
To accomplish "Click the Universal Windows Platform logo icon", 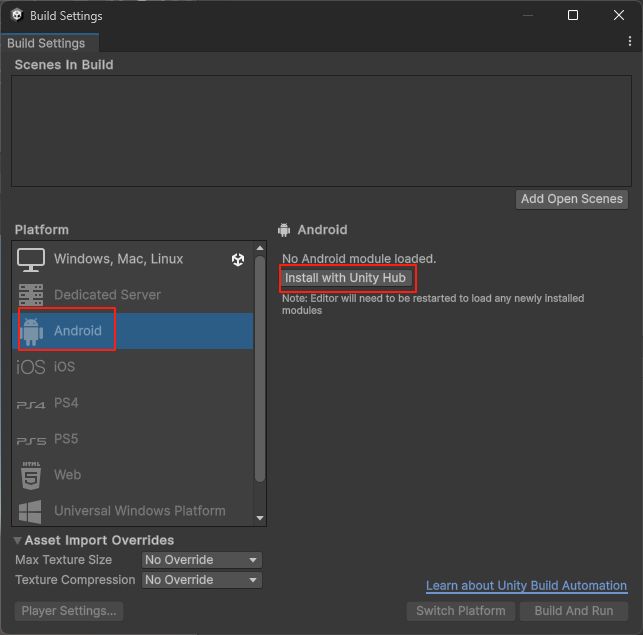I will 30,512.
